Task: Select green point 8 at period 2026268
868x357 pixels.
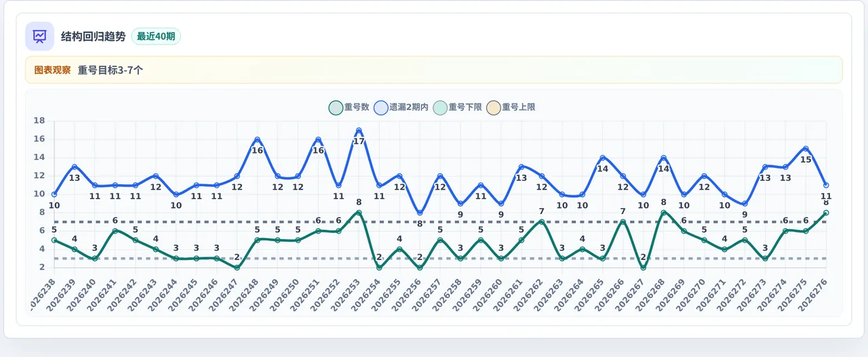Action: (x=663, y=213)
